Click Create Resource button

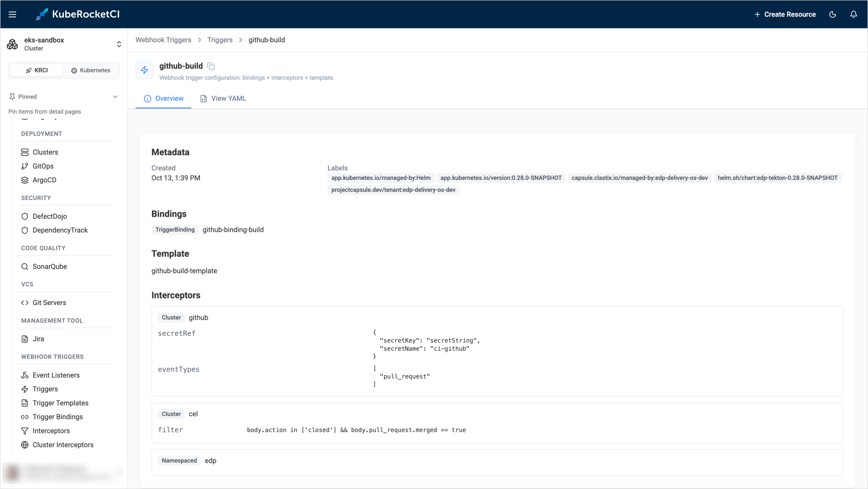(785, 14)
